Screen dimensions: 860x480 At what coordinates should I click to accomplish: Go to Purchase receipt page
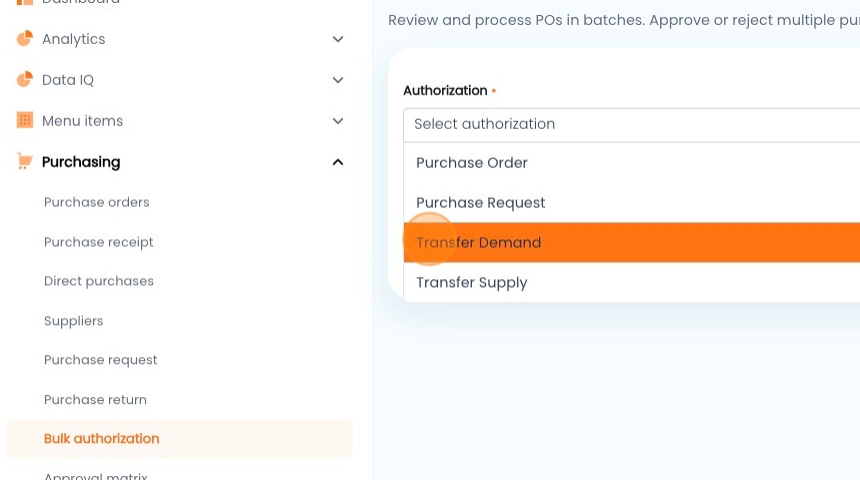(99, 242)
